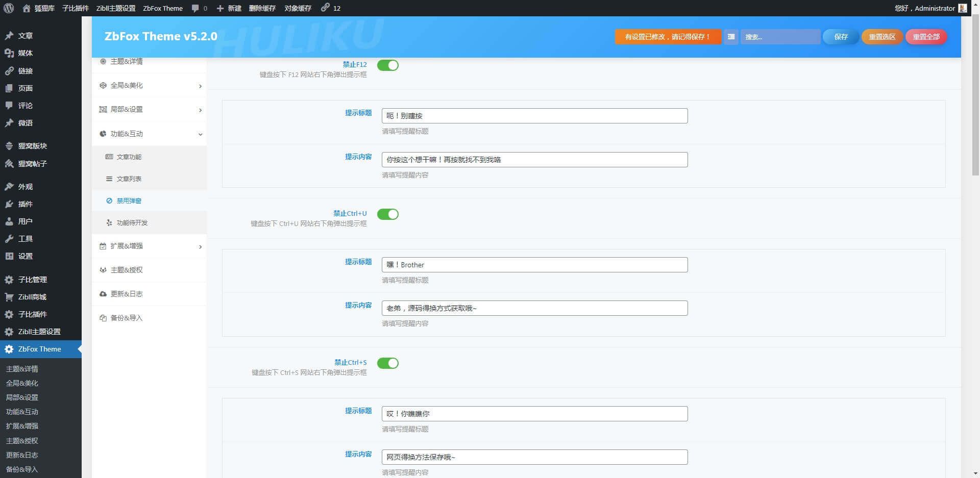Expand the 局部&设置 section
980x478 pixels.
tap(150, 110)
